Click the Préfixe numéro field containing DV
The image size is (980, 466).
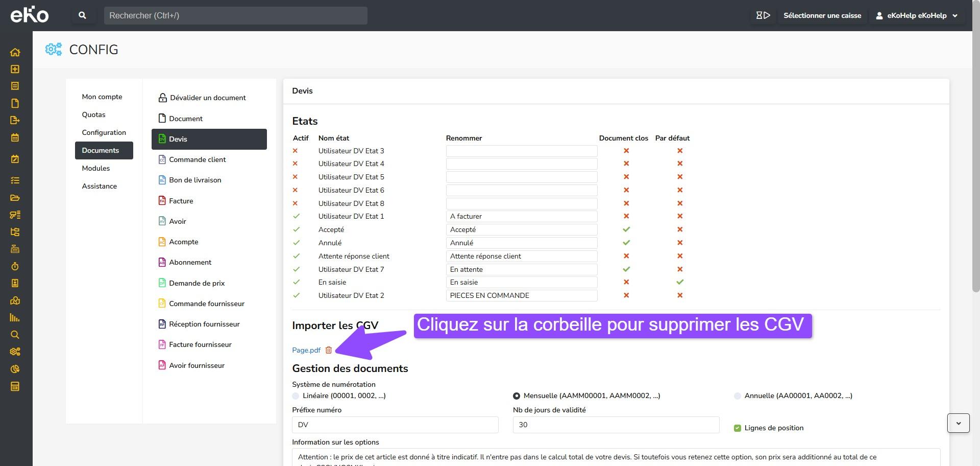(x=395, y=425)
